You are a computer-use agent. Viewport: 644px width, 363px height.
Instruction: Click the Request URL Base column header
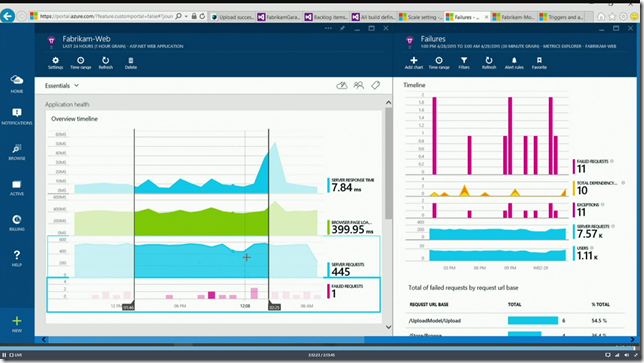click(429, 304)
